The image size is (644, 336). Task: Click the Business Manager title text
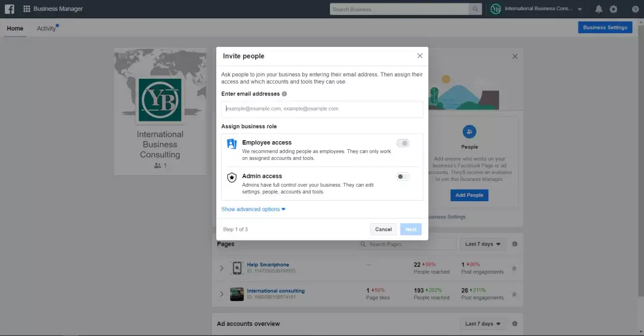pos(58,9)
